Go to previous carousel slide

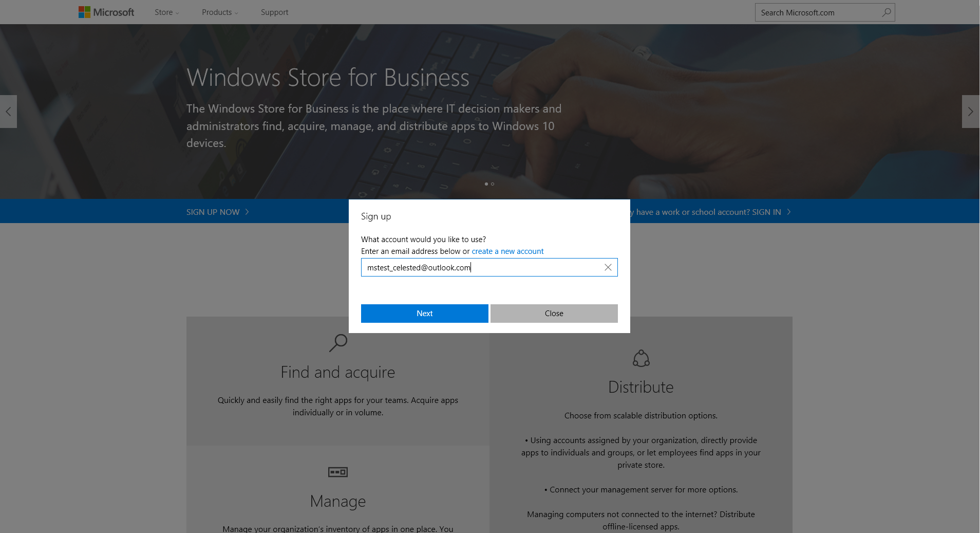(8, 112)
